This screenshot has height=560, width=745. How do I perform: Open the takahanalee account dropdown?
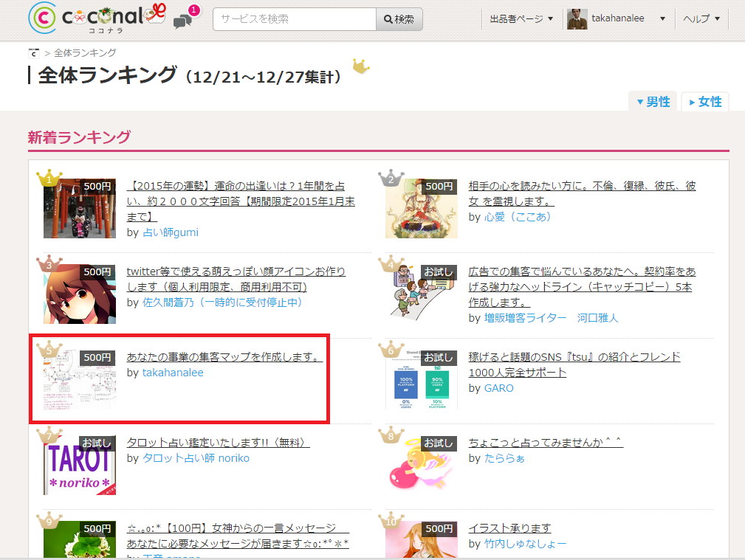coord(628,18)
